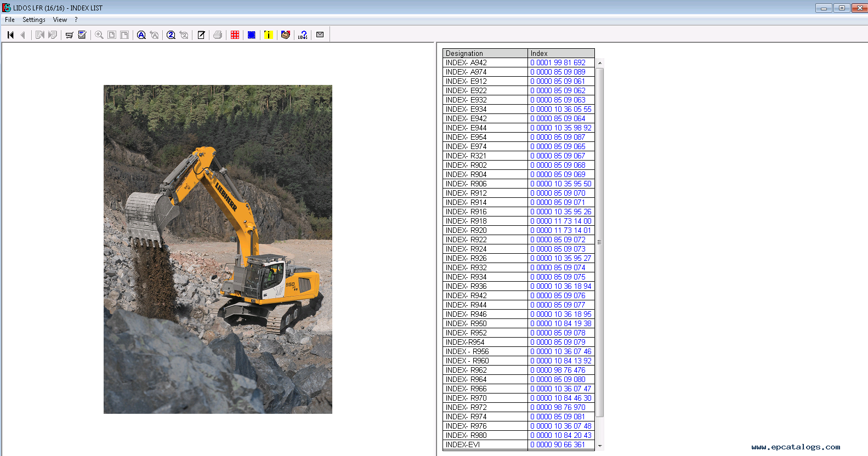Click the blue EU flag icon
Screen dimensions: 868x456
click(x=252, y=35)
